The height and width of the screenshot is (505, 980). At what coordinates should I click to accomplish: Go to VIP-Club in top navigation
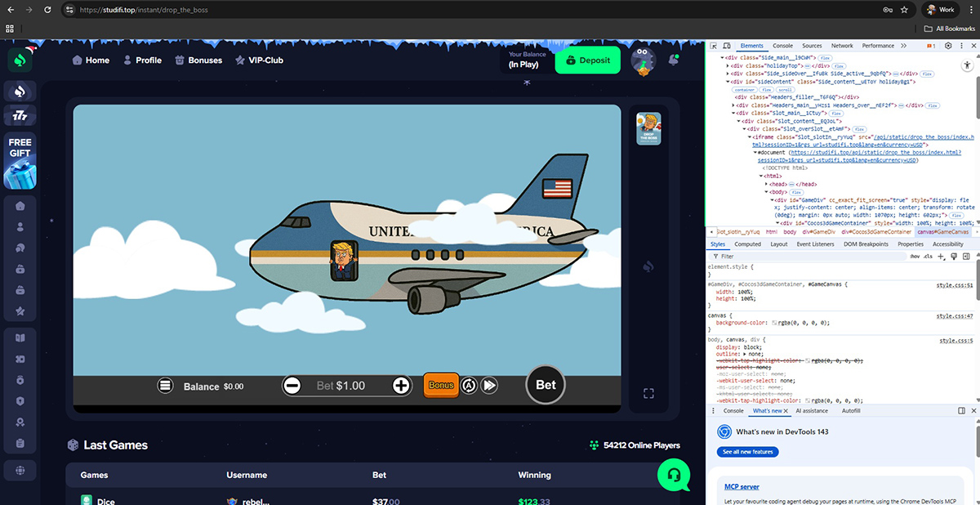(259, 60)
